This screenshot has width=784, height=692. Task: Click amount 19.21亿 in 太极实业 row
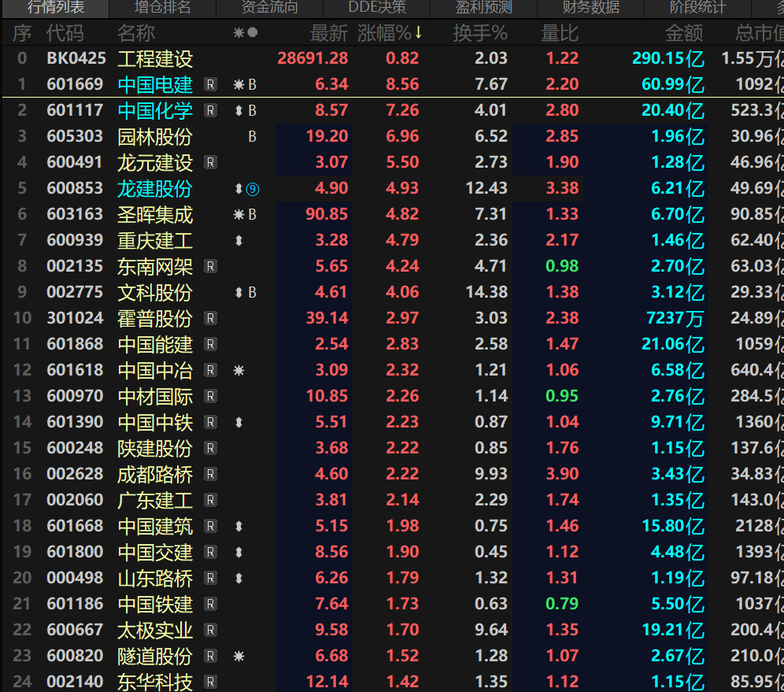(x=673, y=630)
